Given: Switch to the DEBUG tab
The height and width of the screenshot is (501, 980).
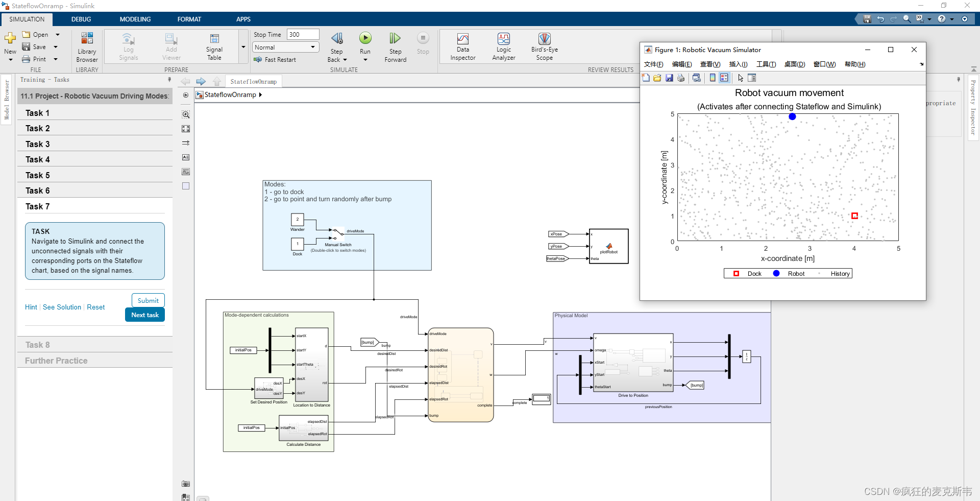Looking at the screenshot, I should pos(81,19).
